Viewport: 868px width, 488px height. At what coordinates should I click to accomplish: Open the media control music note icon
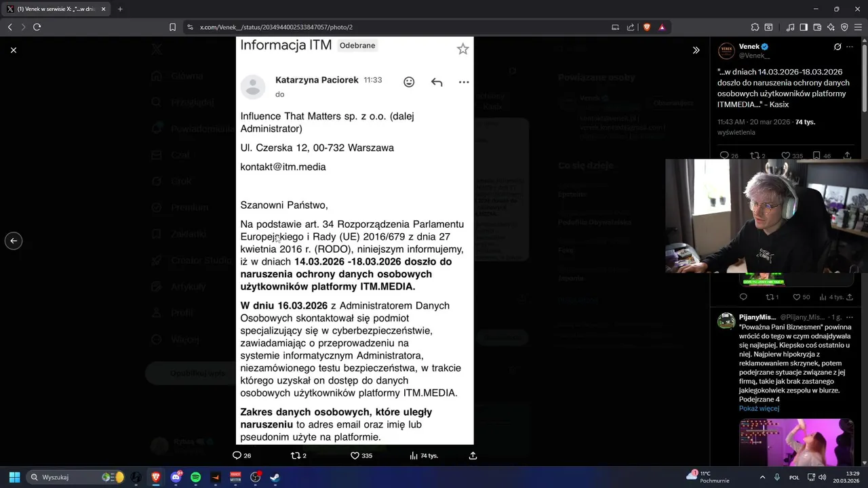coord(790,27)
